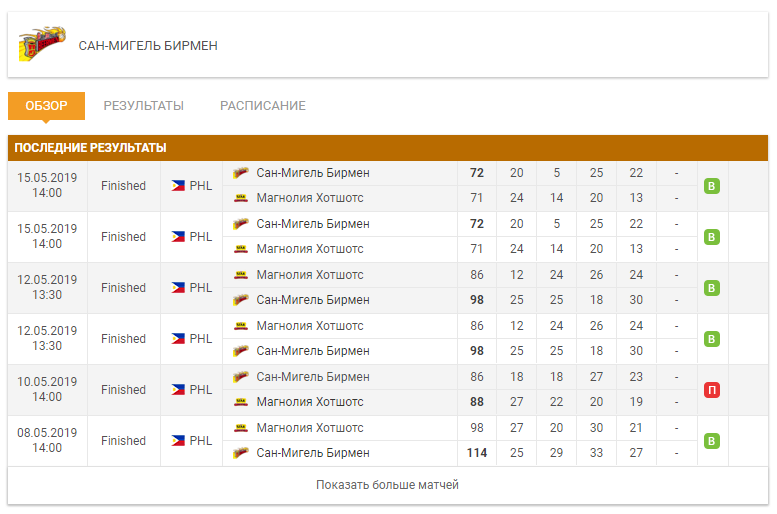This screenshot has width=777, height=514.
Task: Click San Miguel team icon in 10.05.2019 match
Action: 241,377
